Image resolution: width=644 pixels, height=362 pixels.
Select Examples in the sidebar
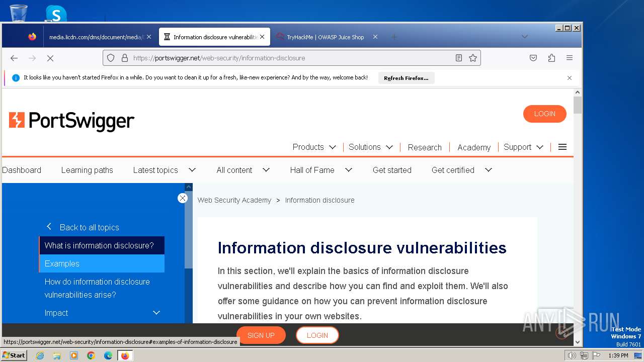[x=102, y=263]
